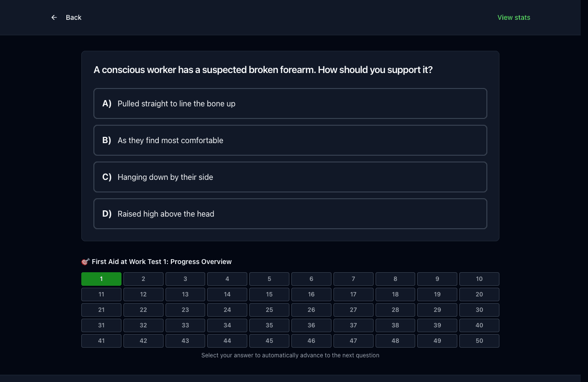Jump to question 1 in progress grid
The image size is (588, 382).
click(x=101, y=279)
